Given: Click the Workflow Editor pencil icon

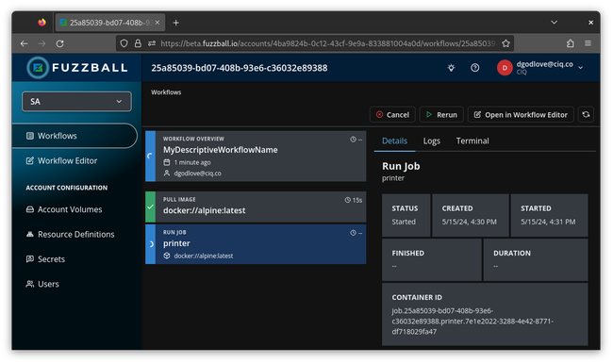Looking at the screenshot, I should click(x=30, y=160).
